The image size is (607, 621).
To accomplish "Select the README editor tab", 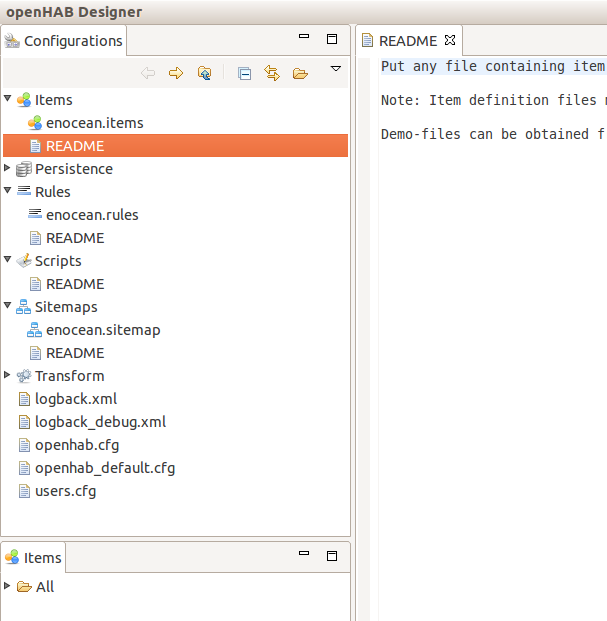I will point(408,41).
